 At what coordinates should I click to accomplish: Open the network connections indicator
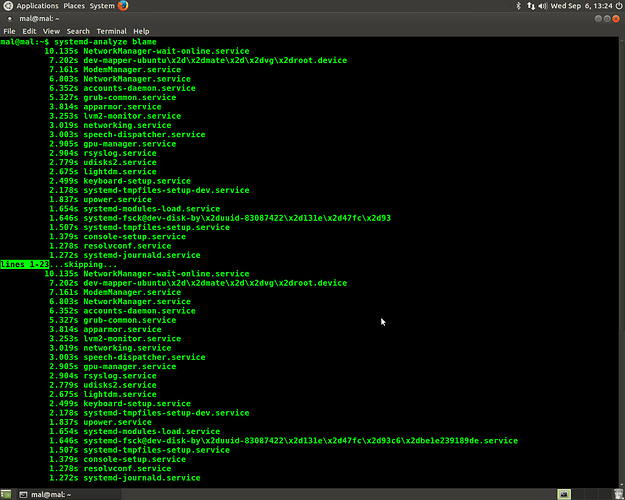pyautogui.click(x=531, y=6)
